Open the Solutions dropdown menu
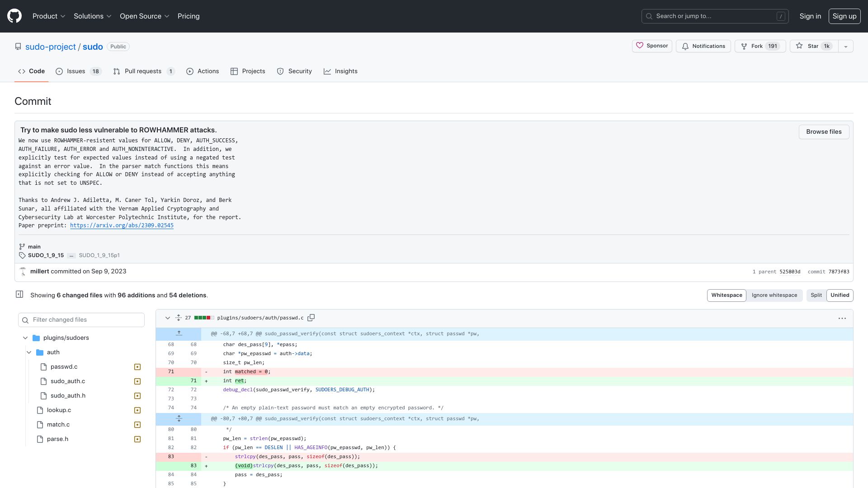The height and width of the screenshot is (488, 868). 92,16
